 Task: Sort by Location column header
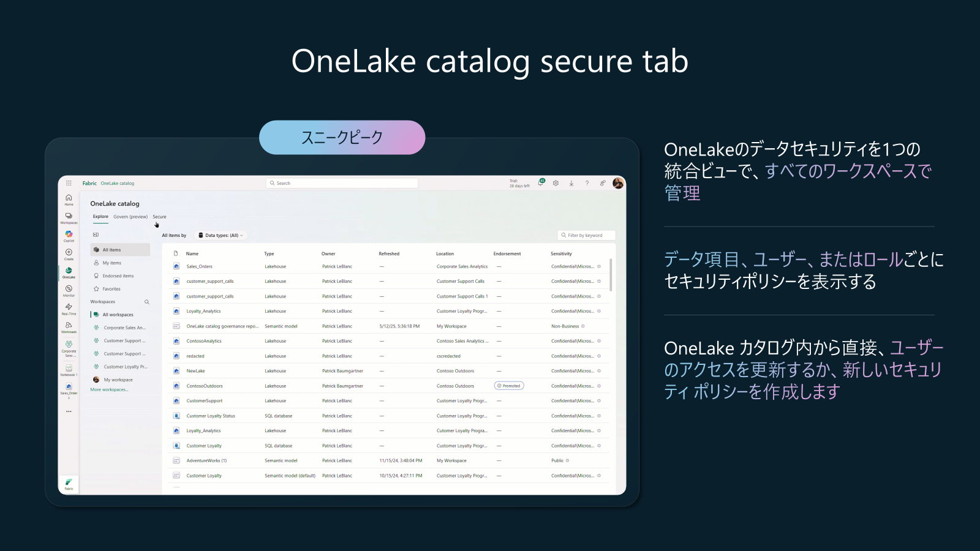pyautogui.click(x=445, y=253)
